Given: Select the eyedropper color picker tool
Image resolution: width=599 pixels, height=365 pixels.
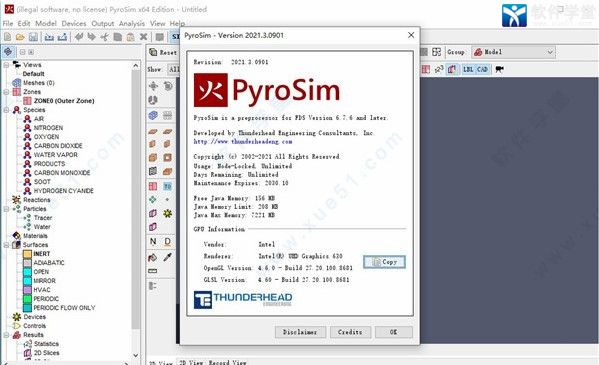Looking at the screenshot, I should pos(168,257).
